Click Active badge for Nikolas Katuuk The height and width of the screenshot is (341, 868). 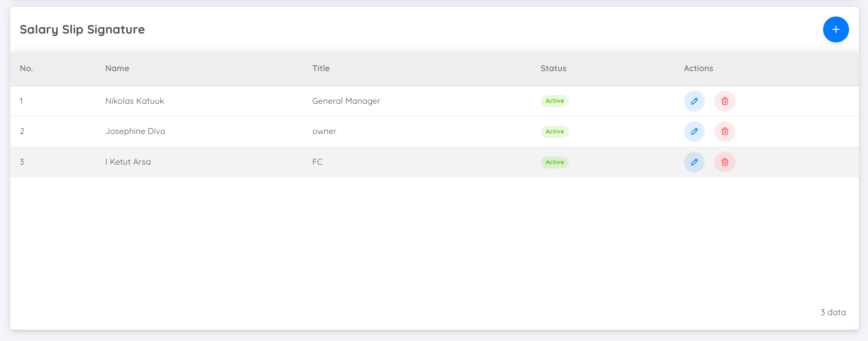(x=554, y=101)
